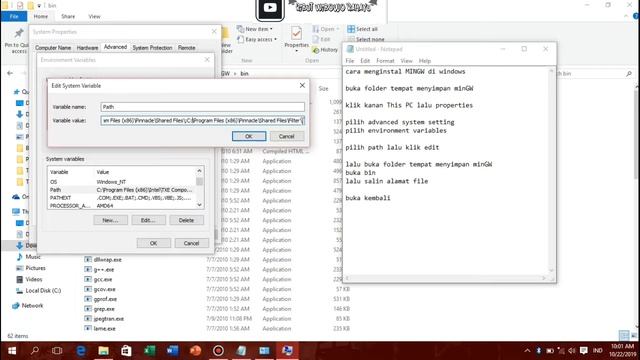This screenshot has width=640, height=360.
Task: Click OK in Environment Variables dialog
Action: 153,243
